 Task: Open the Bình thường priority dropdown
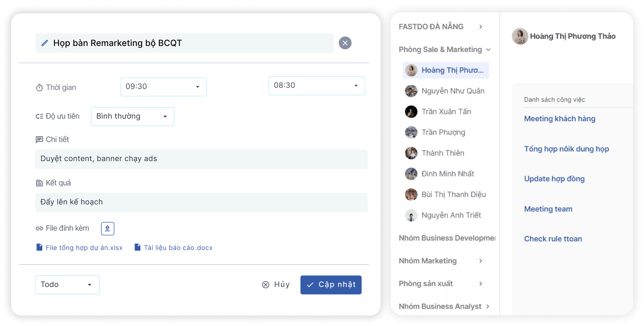pos(133,116)
